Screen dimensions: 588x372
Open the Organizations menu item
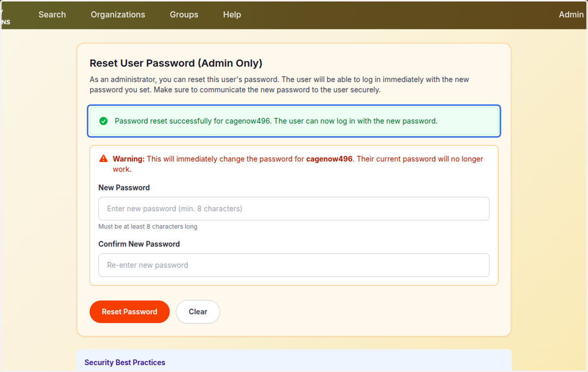(x=118, y=15)
